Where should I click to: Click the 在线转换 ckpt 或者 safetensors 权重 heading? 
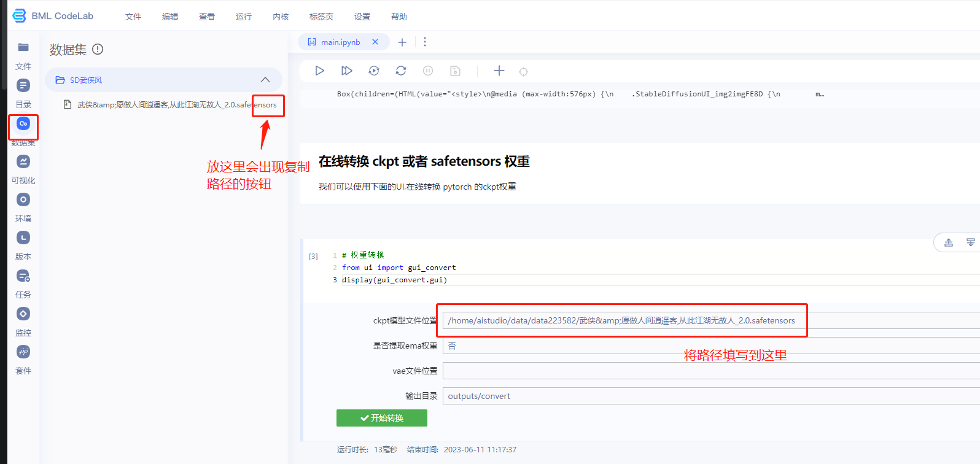pyautogui.click(x=424, y=161)
